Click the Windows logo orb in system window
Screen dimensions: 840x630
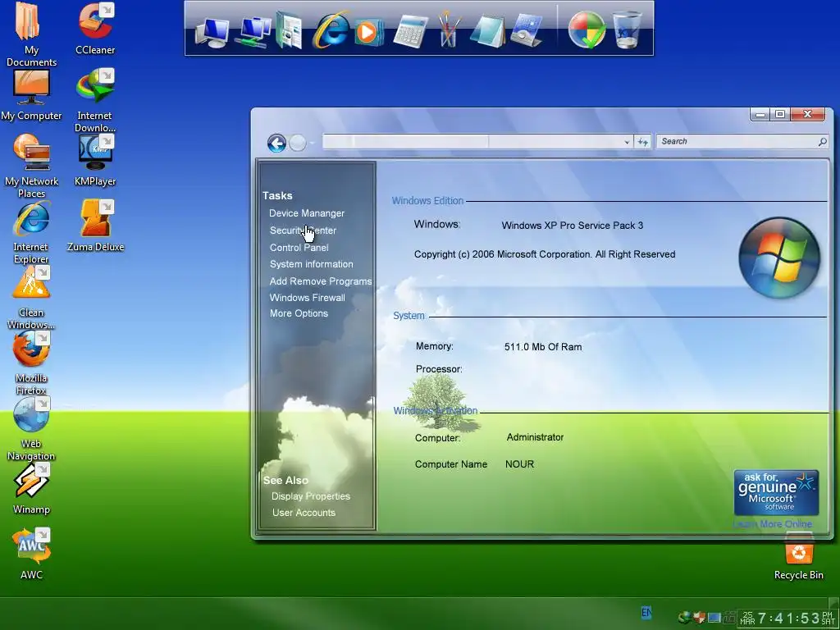pyautogui.click(x=779, y=258)
